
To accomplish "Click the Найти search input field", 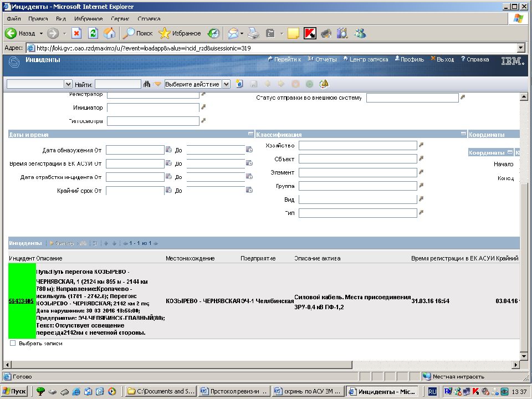I will (x=117, y=84).
